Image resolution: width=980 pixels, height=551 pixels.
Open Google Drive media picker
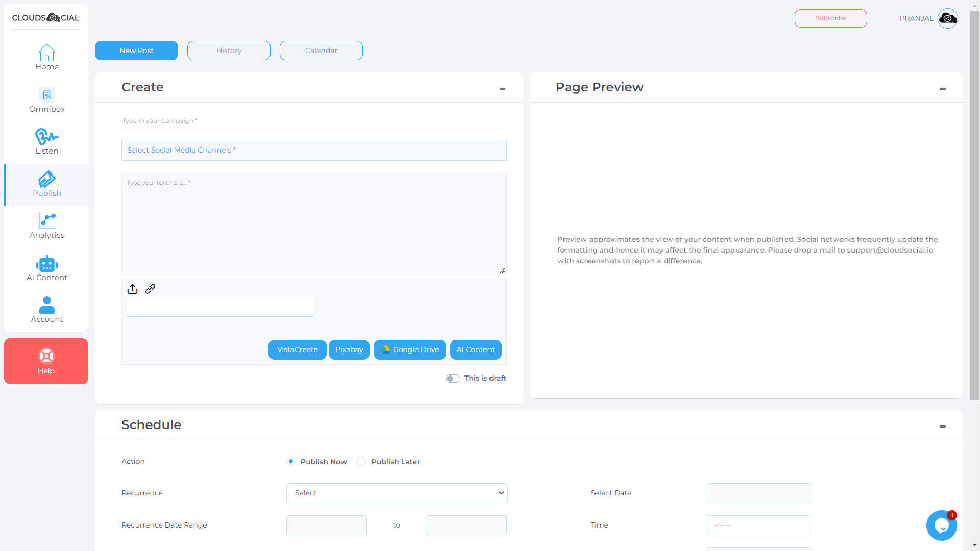tap(409, 349)
